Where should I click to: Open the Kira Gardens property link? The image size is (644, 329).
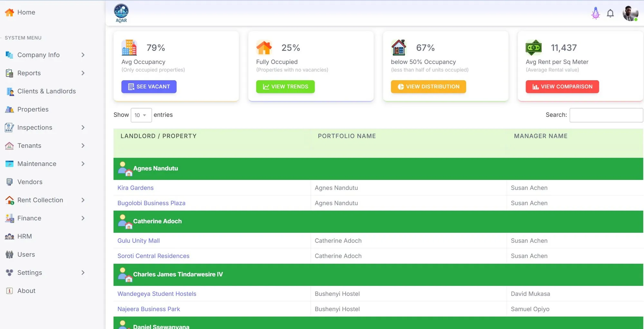pos(135,188)
